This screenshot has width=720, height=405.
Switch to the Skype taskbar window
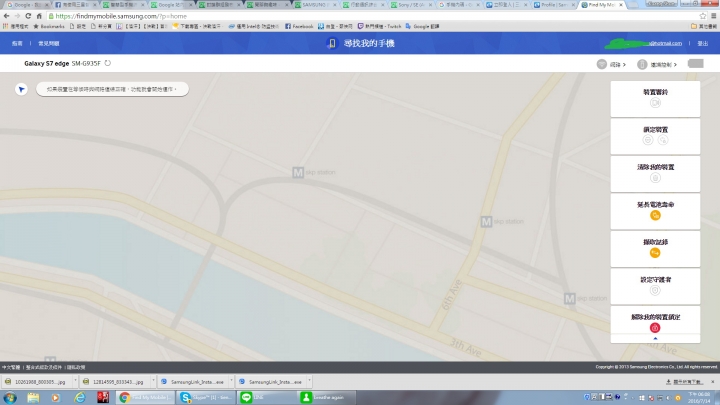pos(206,398)
